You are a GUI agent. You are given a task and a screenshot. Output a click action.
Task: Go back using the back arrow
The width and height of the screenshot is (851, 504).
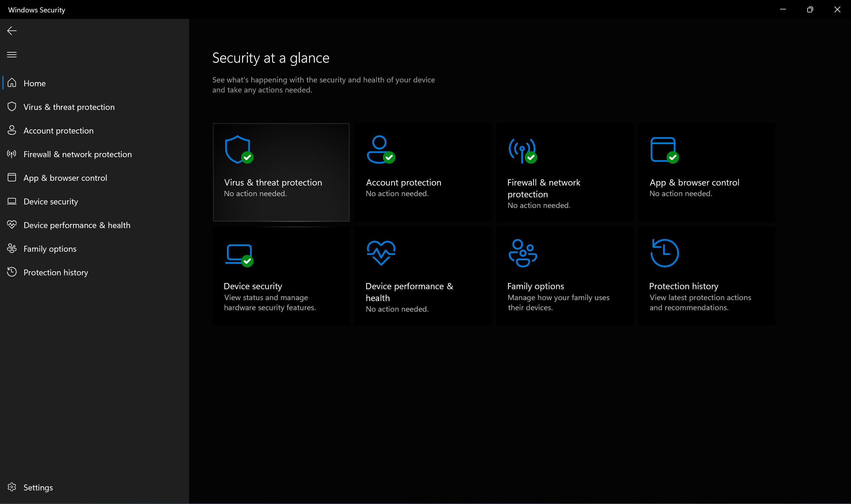(x=12, y=31)
